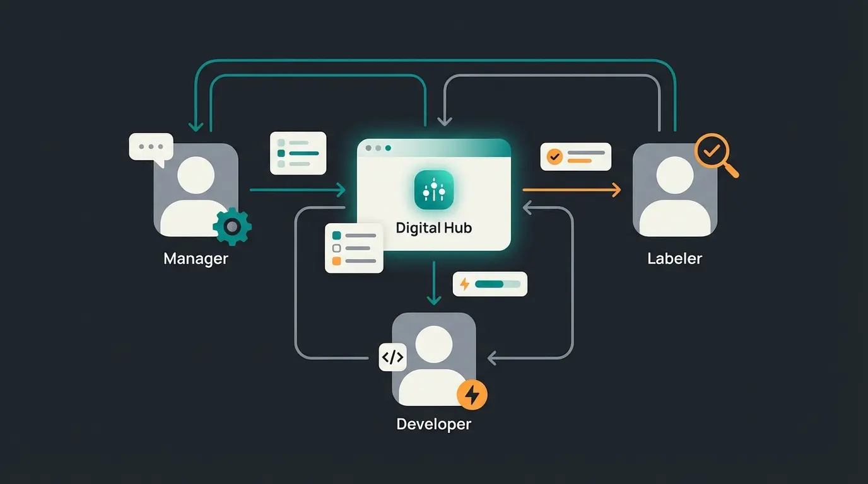Toggle the teal checkbox on the lower checklist card

tap(336, 236)
